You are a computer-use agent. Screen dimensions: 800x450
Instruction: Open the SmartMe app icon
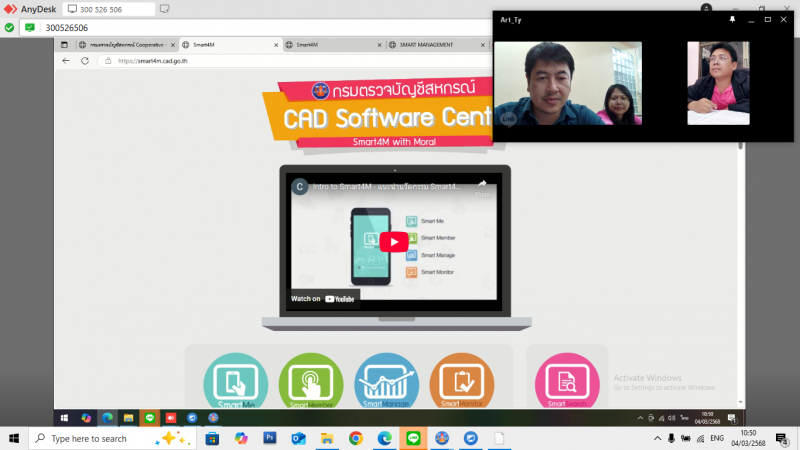(x=236, y=381)
